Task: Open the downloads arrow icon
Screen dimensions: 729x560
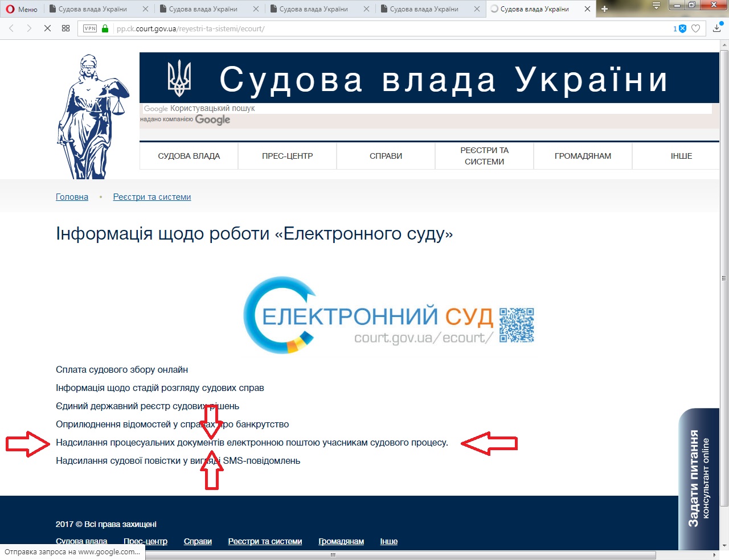Action: coord(716,28)
